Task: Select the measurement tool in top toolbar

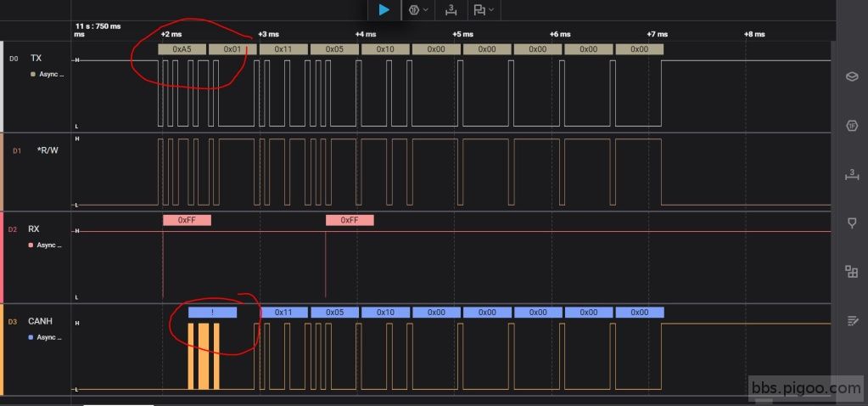Action: coord(451,10)
